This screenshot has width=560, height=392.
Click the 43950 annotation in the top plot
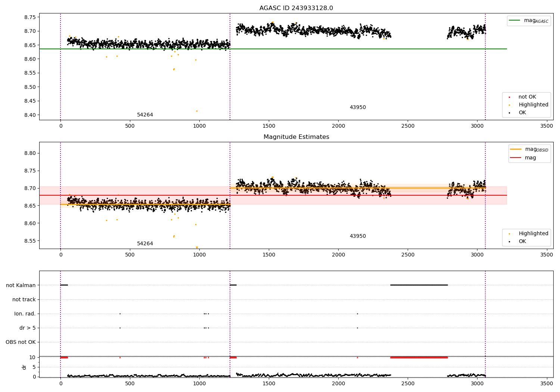(x=358, y=108)
